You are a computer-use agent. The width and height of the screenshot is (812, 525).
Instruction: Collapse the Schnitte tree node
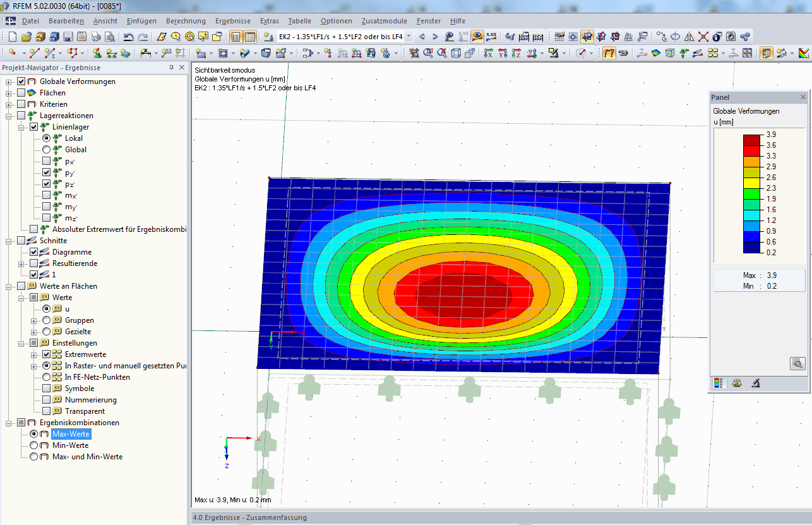9,241
